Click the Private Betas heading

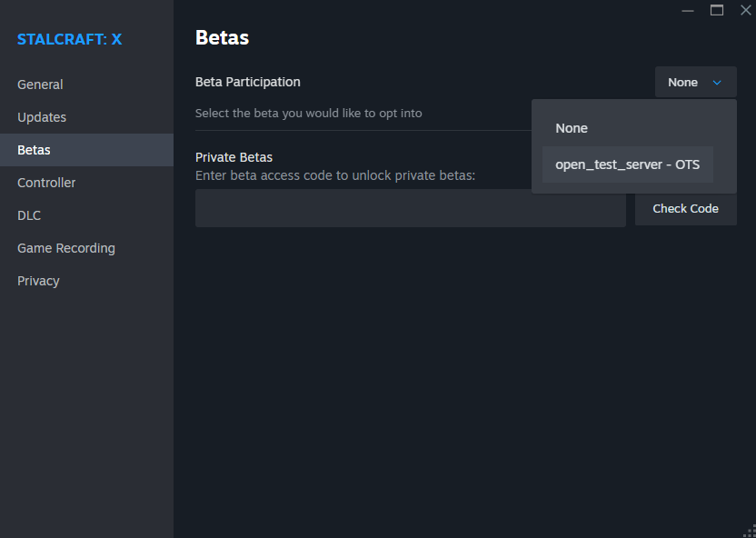tap(234, 157)
